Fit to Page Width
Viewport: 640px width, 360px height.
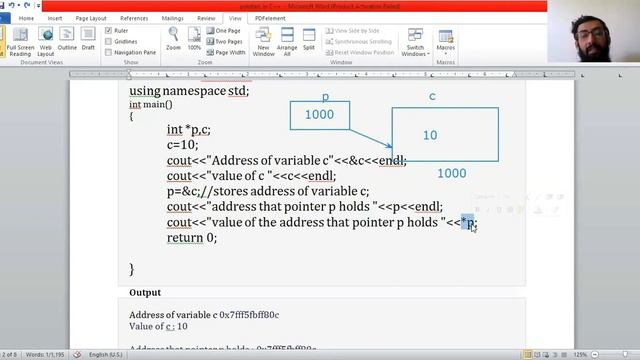[x=226, y=52]
